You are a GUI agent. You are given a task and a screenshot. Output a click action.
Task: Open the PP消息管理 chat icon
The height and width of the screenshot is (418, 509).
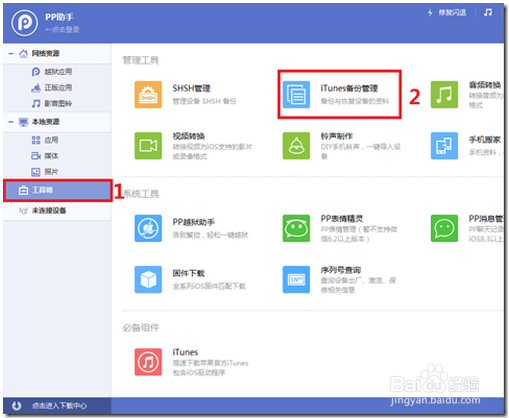point(444,228)
